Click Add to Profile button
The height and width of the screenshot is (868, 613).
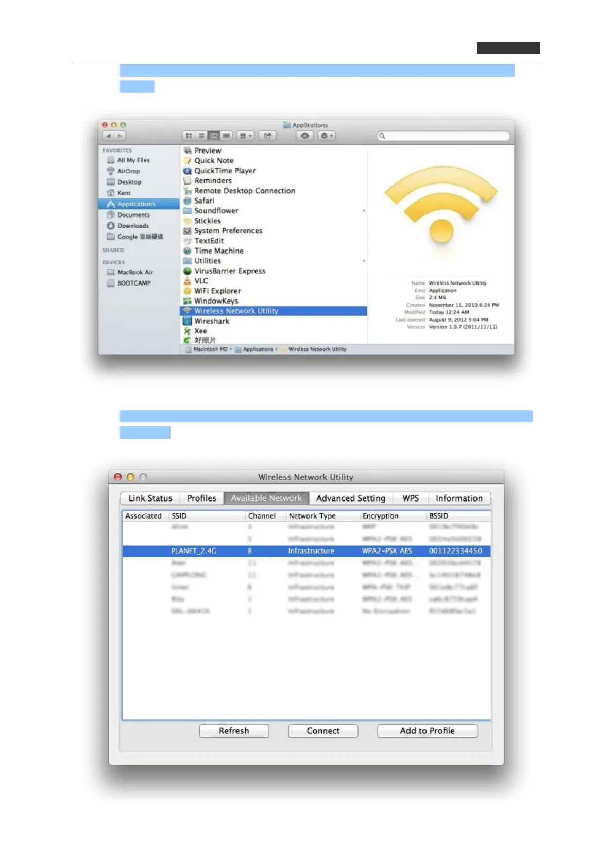[428, 731]
